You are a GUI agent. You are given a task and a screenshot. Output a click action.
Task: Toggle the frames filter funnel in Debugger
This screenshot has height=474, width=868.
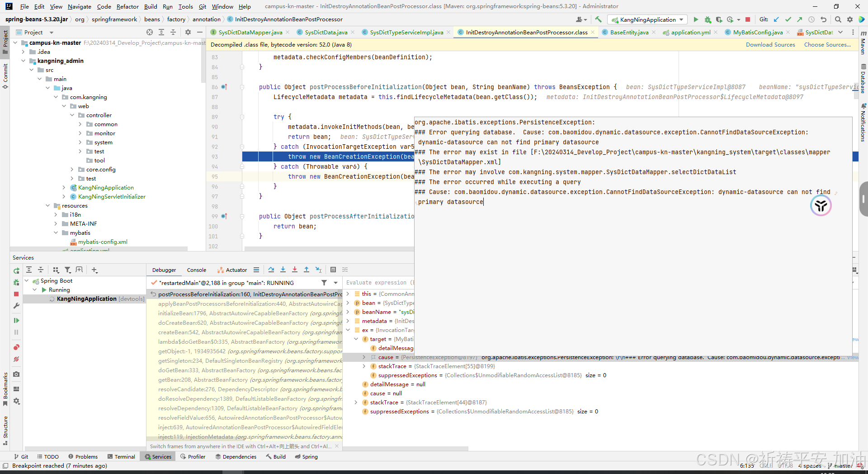click(x=325, y=283)
